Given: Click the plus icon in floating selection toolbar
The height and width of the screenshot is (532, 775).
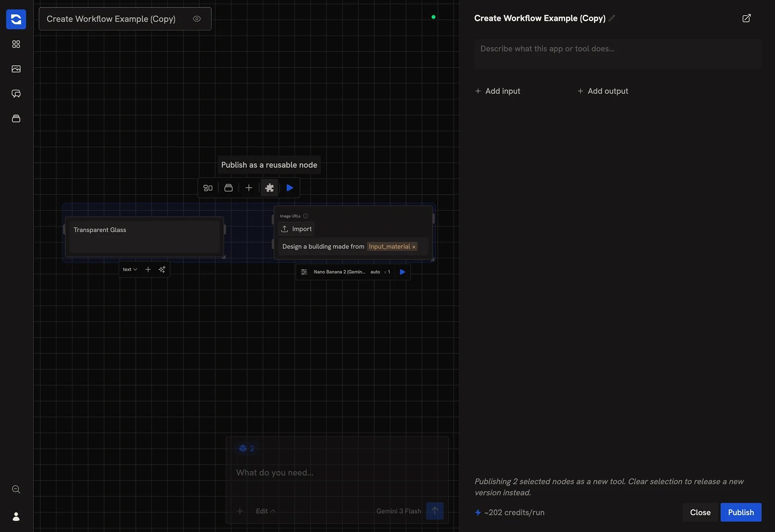Looking at the screenshot, I should click(x=249, y=188).
